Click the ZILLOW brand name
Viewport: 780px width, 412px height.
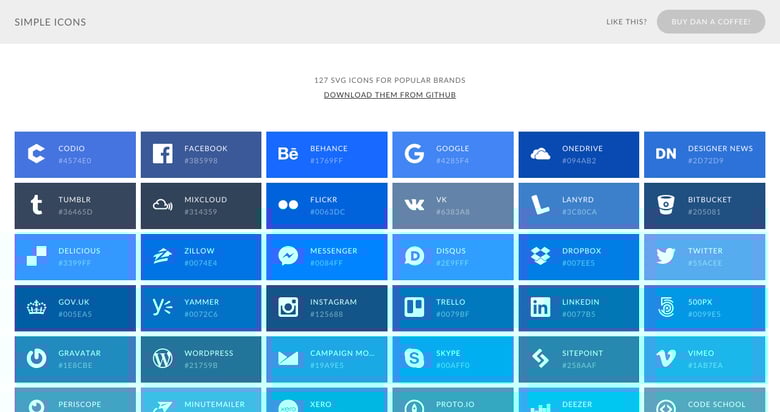(199, 251)
